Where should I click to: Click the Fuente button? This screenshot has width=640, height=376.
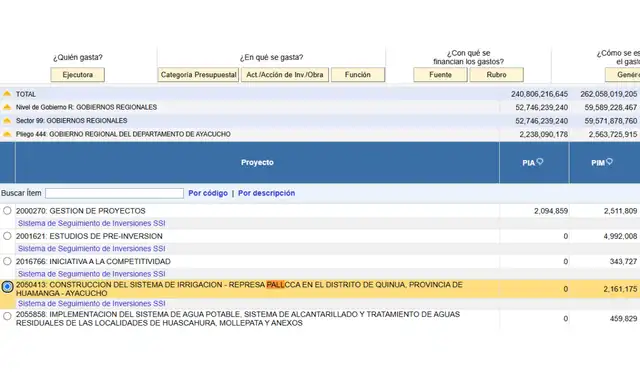click(x=440, y=75)
